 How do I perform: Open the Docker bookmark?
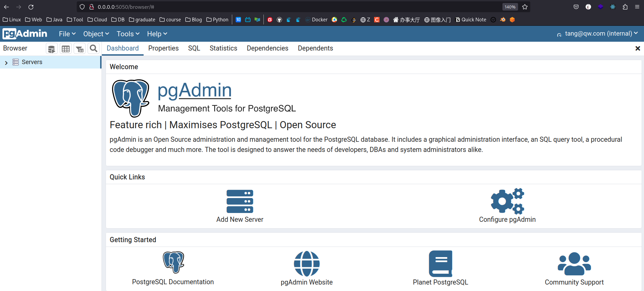point(316,20)
